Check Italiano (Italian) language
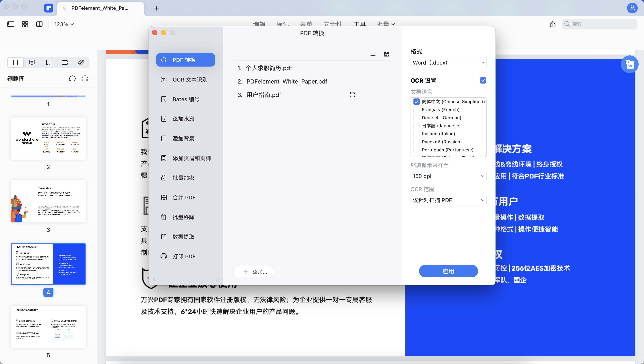Viewport: 644px width, 364px height. 417,134
